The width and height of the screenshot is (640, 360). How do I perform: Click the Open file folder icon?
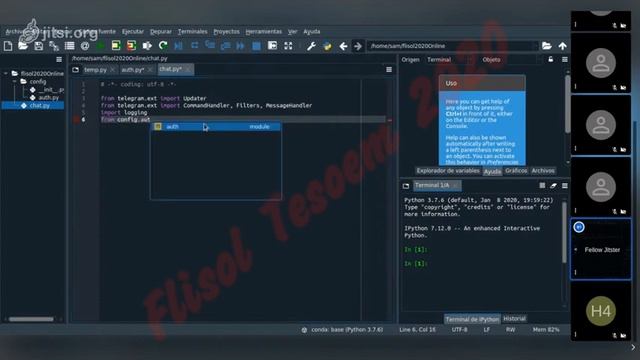23,46
